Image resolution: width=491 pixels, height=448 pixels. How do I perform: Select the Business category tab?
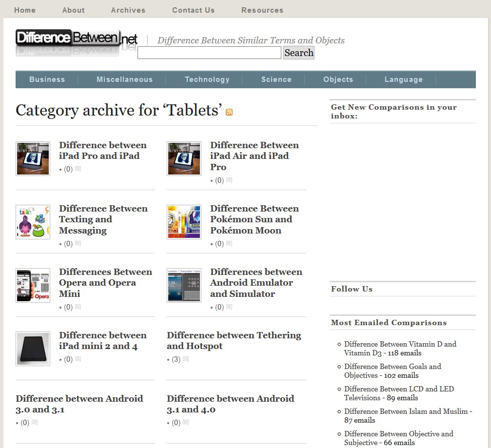pyautogui.click(x=47, y=79)
